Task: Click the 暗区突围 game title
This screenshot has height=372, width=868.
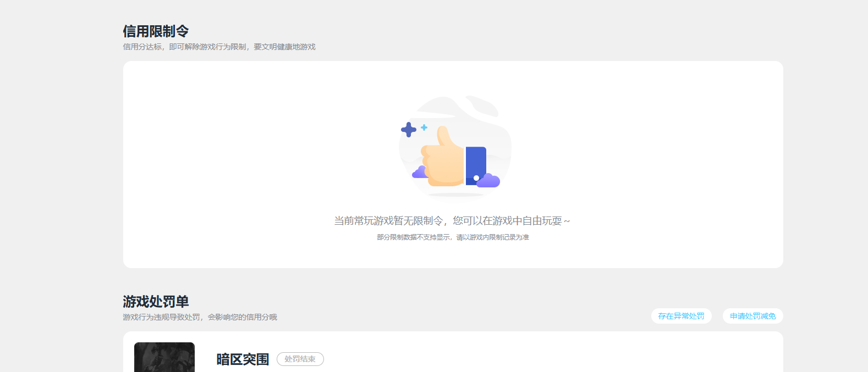Action: click(x=243, y=359)
